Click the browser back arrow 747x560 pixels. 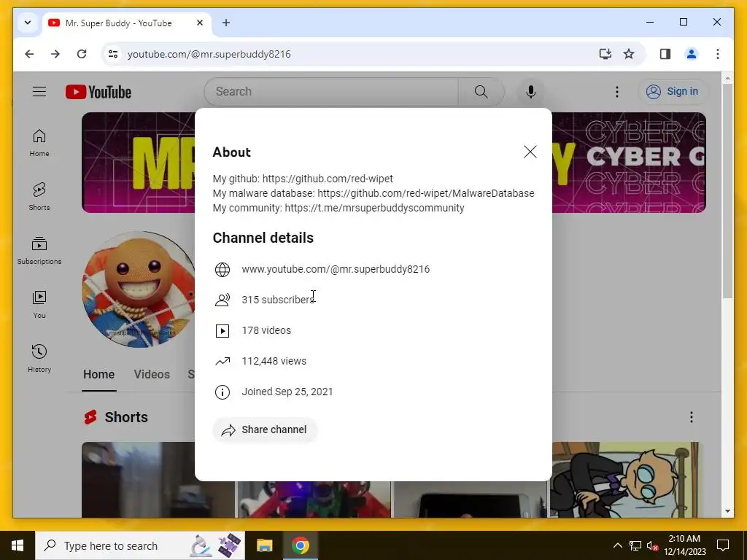(x=29, y=54)
